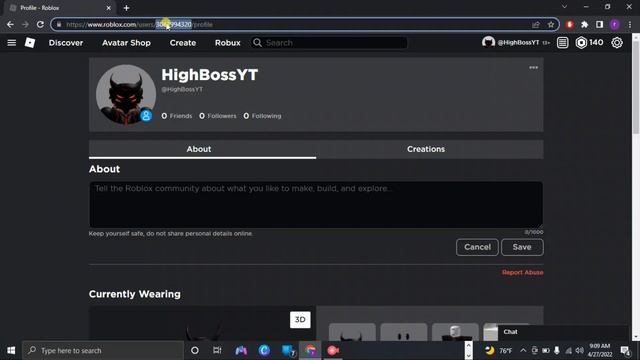Toggle the 3D avatar view button
Image resolution: width=640 pixels, height=360 pixels.
[300, 320]
